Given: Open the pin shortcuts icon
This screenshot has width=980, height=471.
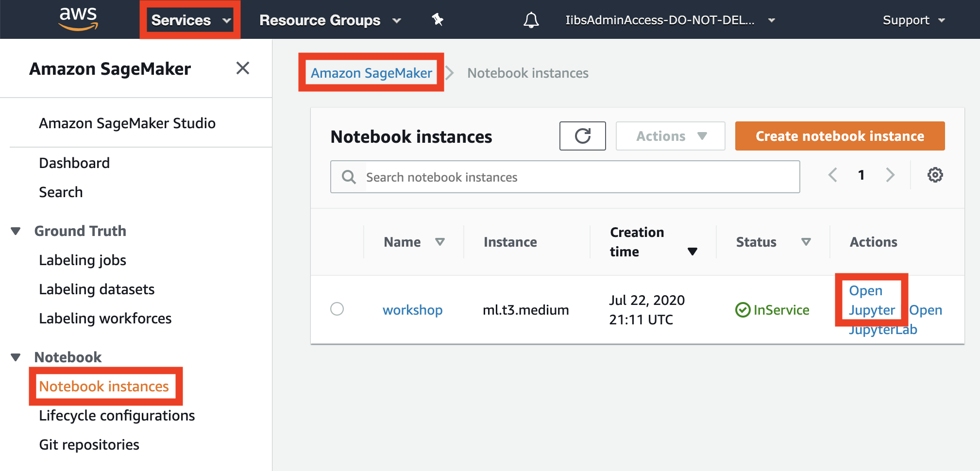Looking at the screenshot, I should tap(438, 19).
